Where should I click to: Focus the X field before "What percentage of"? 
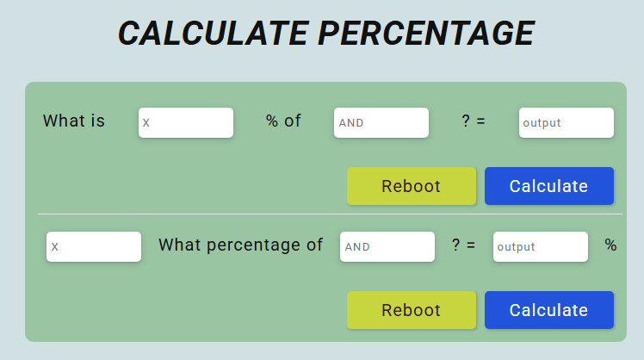point(94,246)
